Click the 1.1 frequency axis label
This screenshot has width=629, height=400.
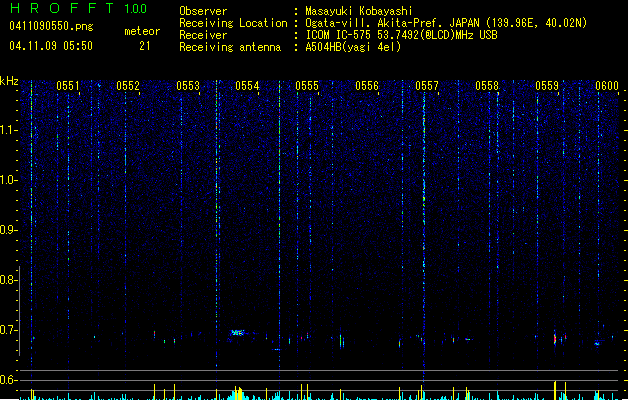pos(8,130)
